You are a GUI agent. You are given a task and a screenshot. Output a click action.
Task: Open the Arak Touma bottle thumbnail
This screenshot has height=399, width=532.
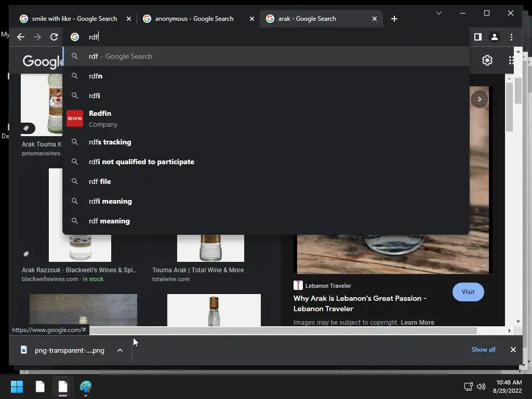click(42, 105)
